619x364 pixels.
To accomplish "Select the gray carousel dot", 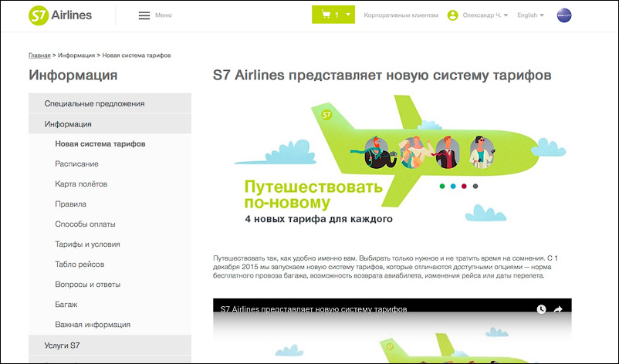I will pos(475,186).
